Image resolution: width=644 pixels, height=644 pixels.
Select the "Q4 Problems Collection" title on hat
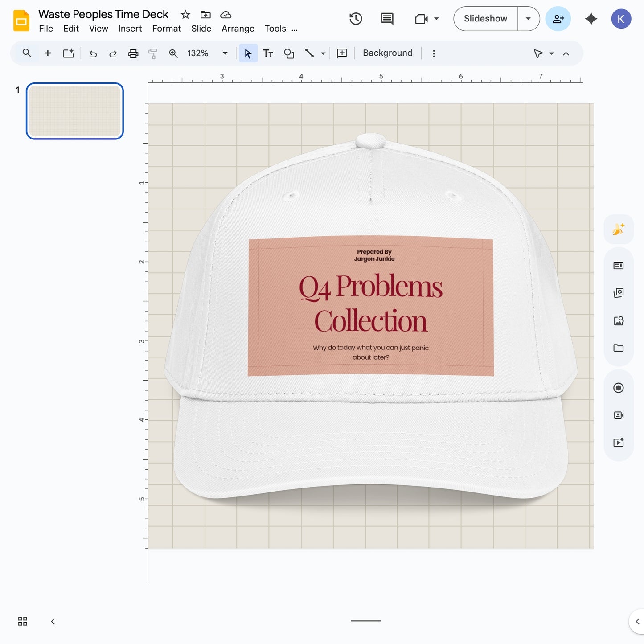(x=371, y=303)
